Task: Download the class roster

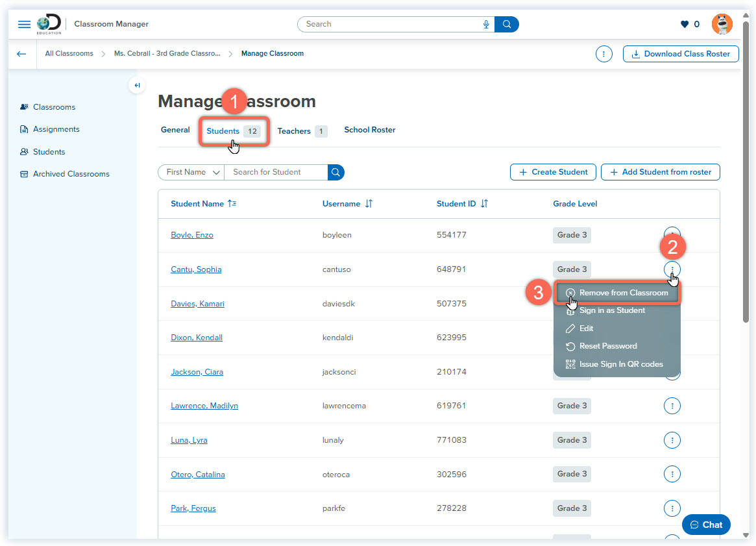Action: (680, 54)
